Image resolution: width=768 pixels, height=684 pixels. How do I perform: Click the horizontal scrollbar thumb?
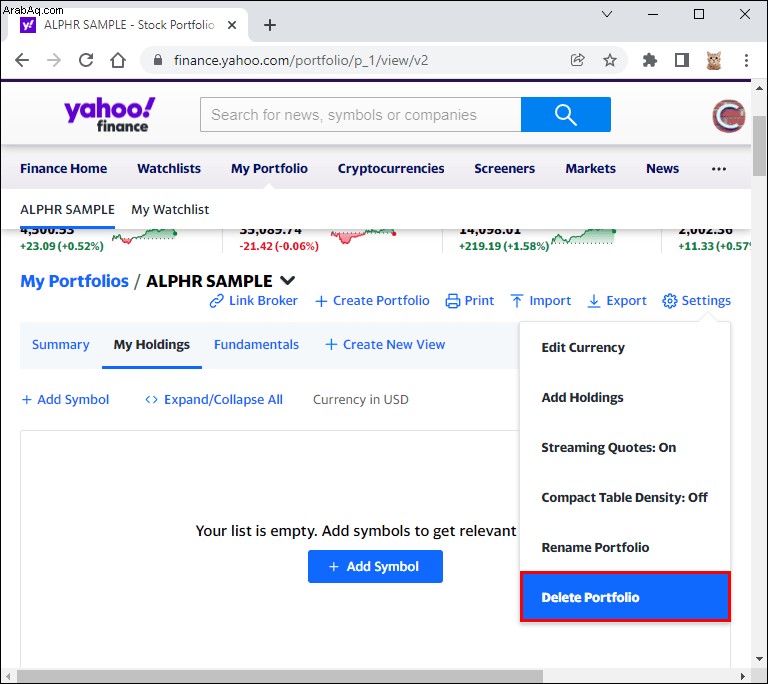click(280, 676)
